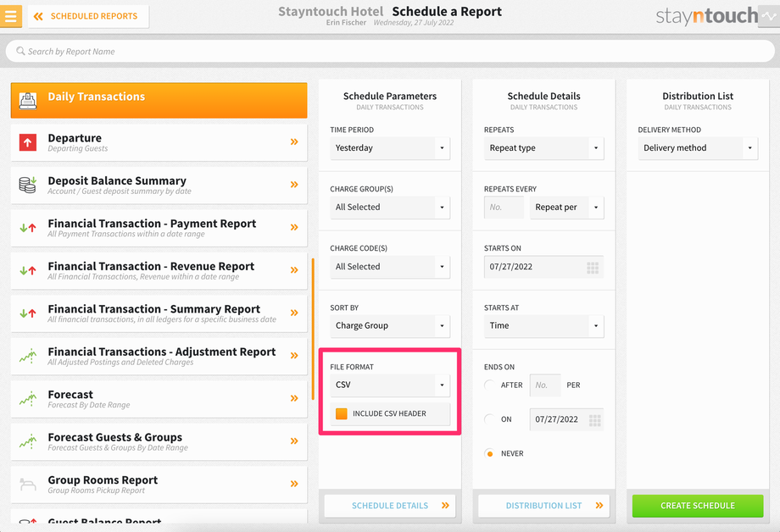Select the Forecast Guests & Groups report
780x532 pixels.
[x=159, y=442]
